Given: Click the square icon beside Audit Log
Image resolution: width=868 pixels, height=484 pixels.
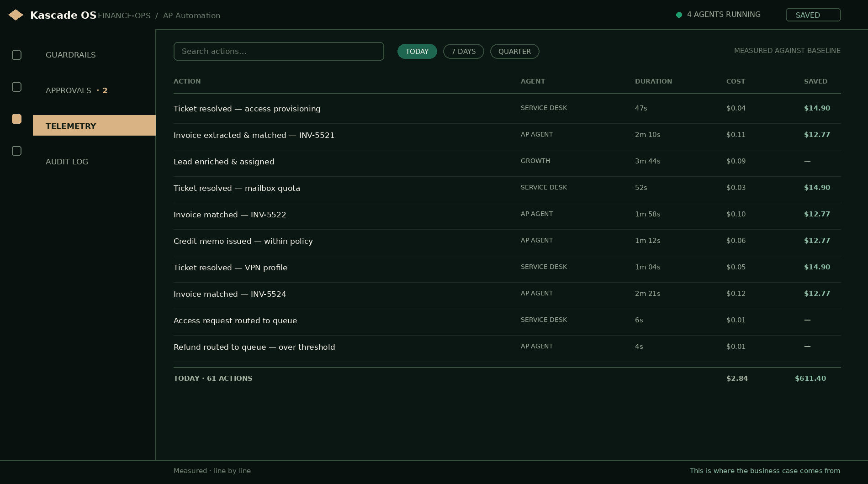Looking at the screenshot, I should coord(16,151).
